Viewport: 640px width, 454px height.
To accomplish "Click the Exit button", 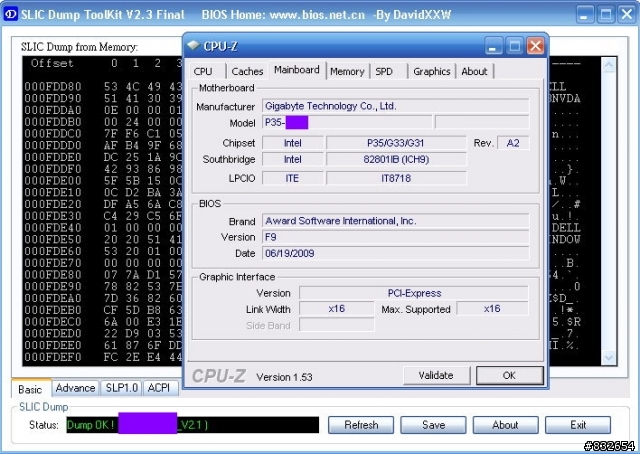I will click(578, 425).
